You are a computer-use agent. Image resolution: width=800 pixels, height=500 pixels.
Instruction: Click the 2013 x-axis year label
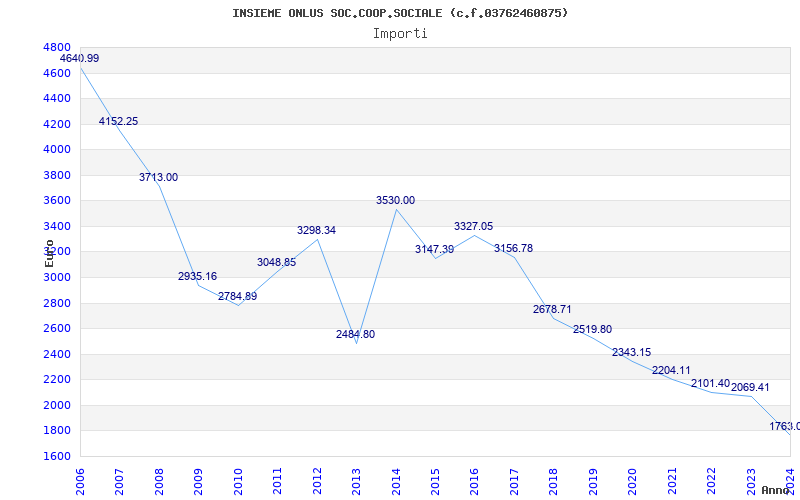pyautogui.click(x=356, y=482)
